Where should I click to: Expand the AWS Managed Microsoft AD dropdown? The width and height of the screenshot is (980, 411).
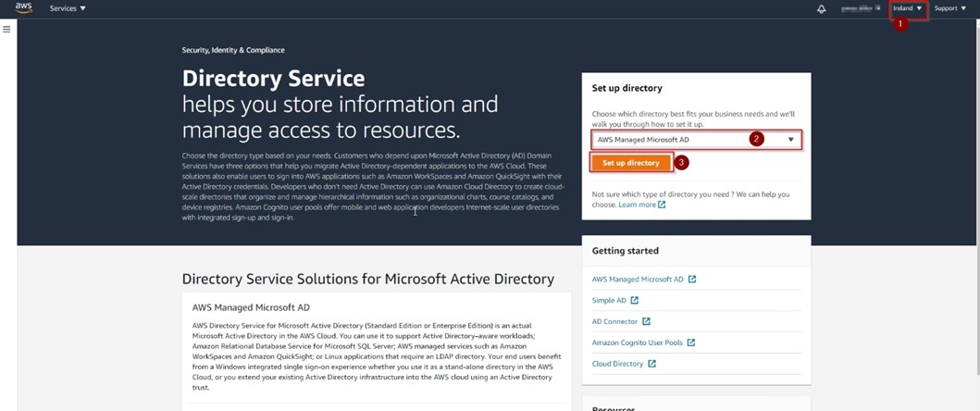tap(696, 140)
